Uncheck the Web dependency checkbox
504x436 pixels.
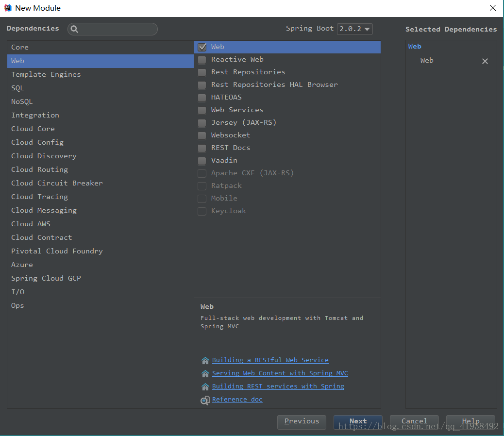[x=202, y=47]
